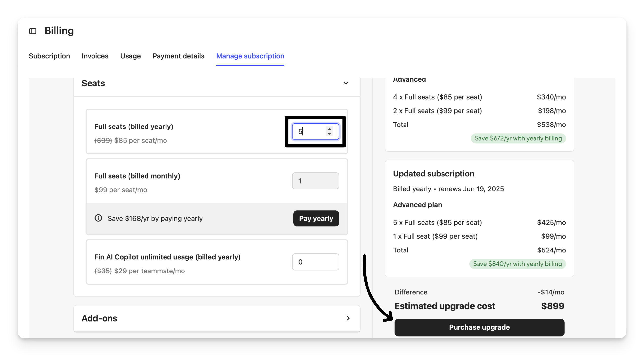Click the Seats section heading
644x356 pixels.
click(93, 83)
